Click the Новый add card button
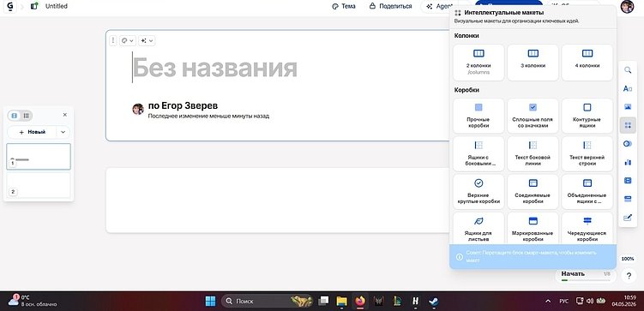Image resolution: width=644 pixels, height=311 pixels. 32,132
